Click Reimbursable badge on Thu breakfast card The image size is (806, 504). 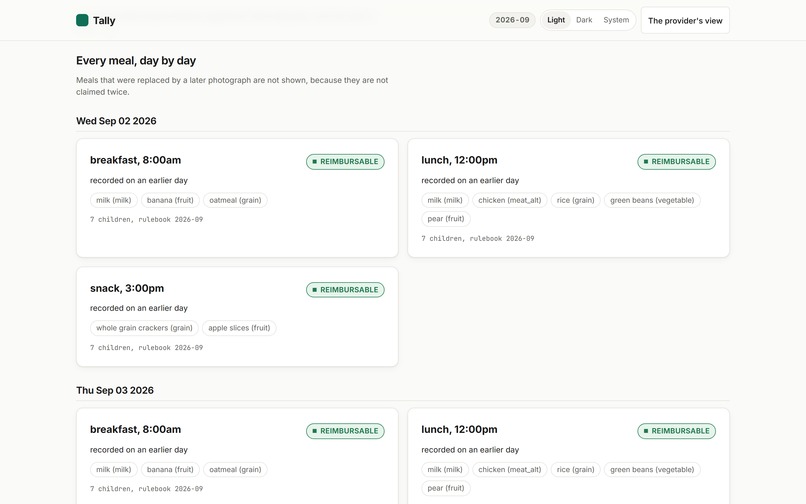tap(345, 431)
